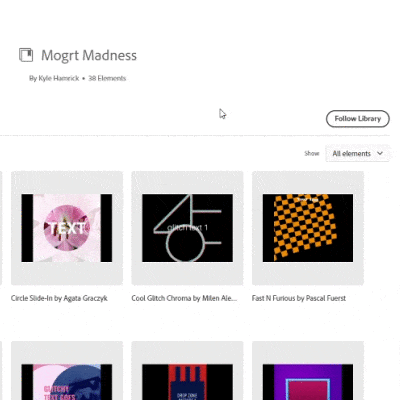
Task: Click the 38 Elements count text
Action: pyautogui.click(x=107, y=78)
